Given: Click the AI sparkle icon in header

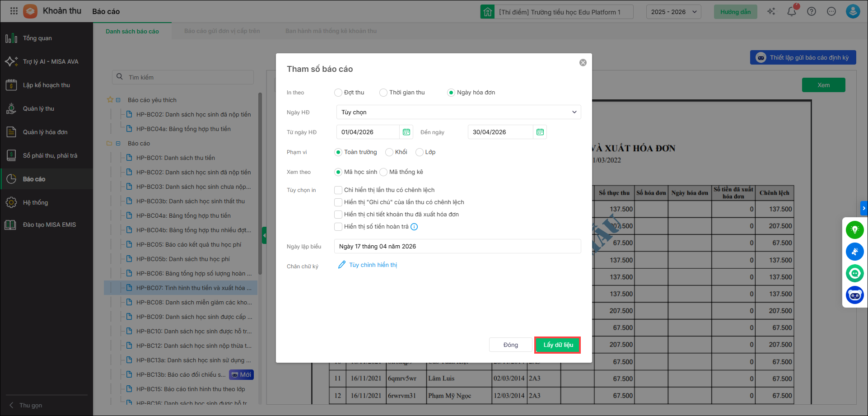Looking at the screenshot, I should point(771,12).
